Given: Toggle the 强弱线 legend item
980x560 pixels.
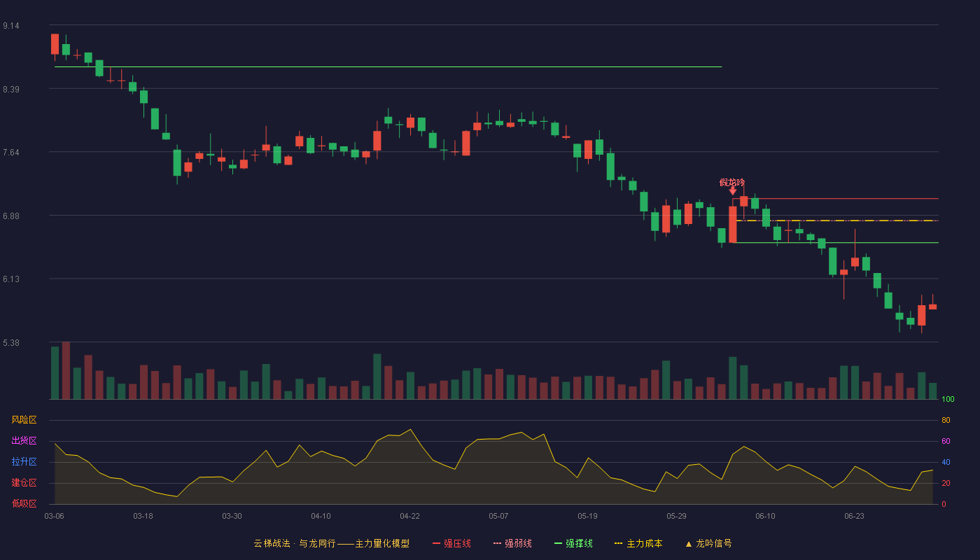Looking at the screenshot, I should [512, 543].
